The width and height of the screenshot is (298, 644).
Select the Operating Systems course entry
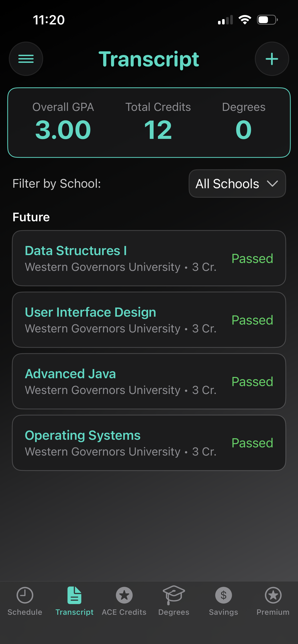(83, 435)
